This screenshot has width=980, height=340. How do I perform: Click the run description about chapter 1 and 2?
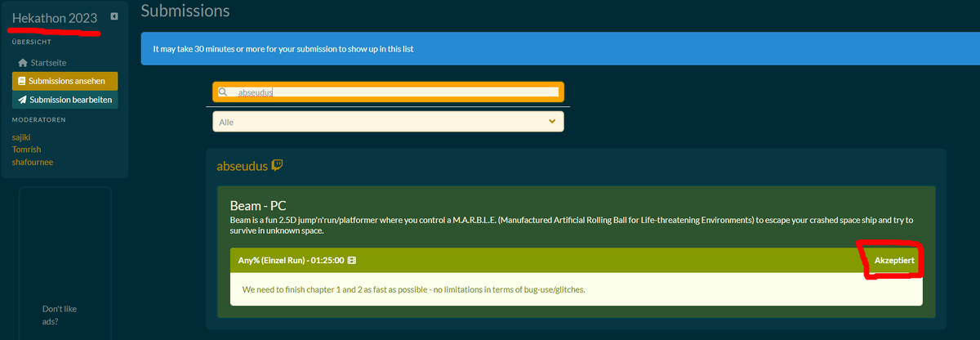(x=414, y=289)
